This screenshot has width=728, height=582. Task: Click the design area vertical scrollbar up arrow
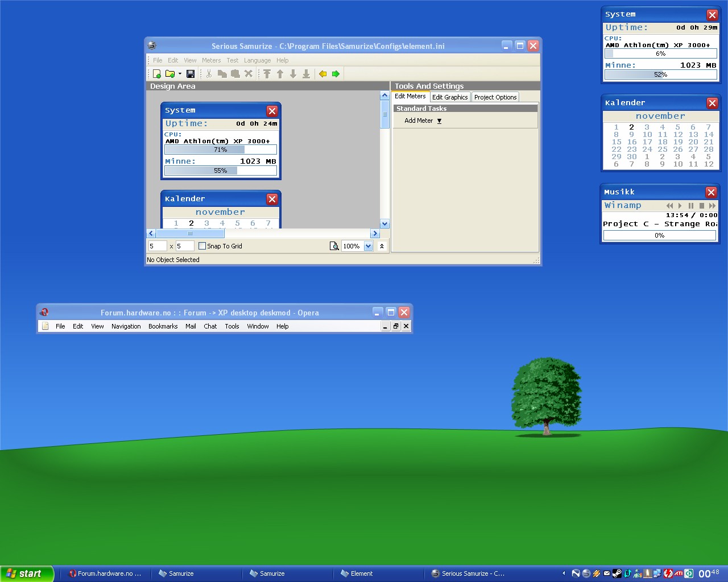(384, 95)
